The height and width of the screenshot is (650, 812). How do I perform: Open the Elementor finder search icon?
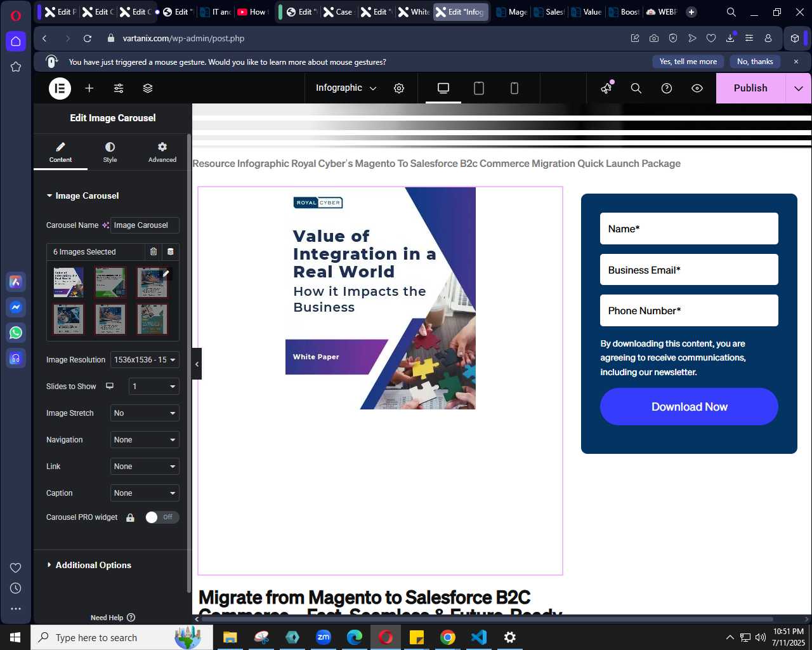pos(636,88)
